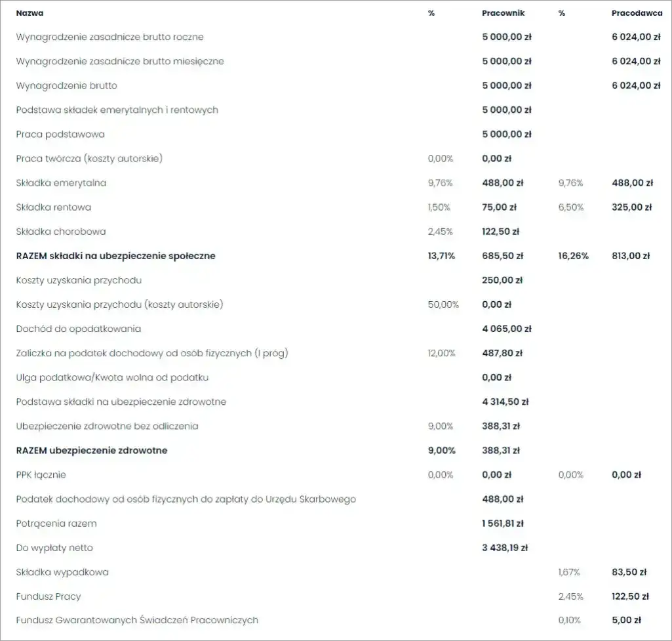Image resolution: width=672 pixels, height=641 pixels.
Task: Select the Składka rentowa employer amount 325,00 zł
Action: click(x=631, y=207)
